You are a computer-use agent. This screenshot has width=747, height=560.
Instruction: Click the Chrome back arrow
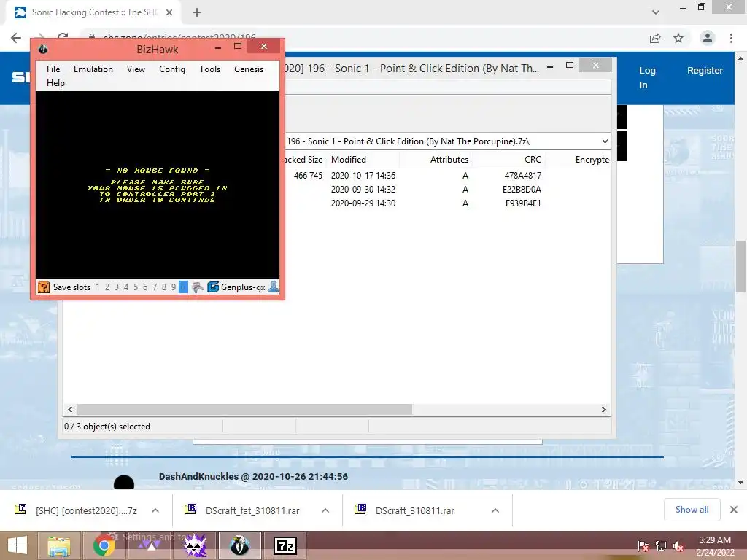[x=16, y=38]
